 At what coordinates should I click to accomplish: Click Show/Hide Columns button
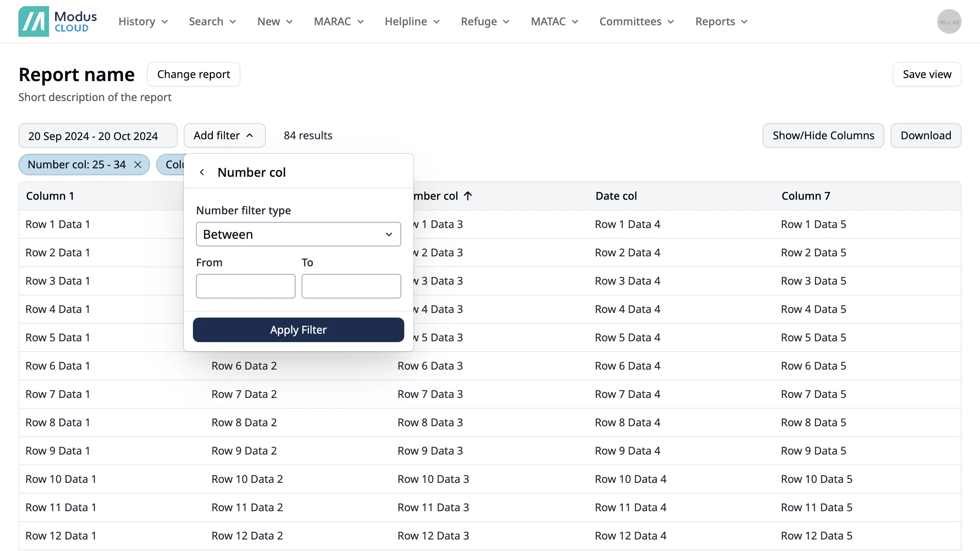pos(823,135)
